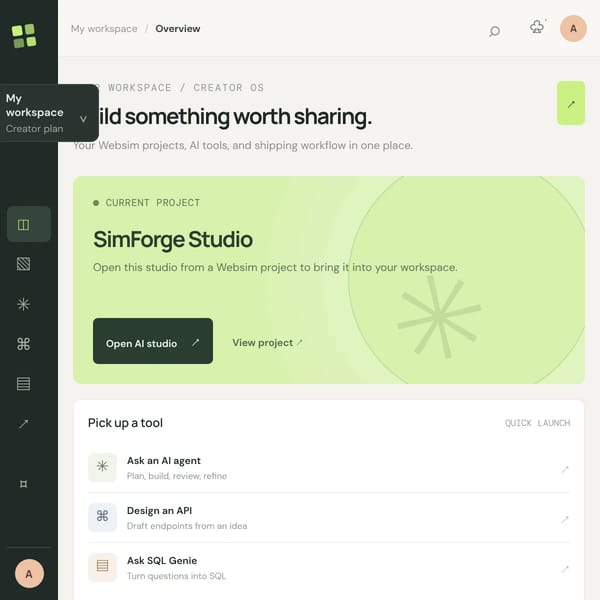The width and height of the screenshot is (600, 600).
Task: Expand the My workspace switcher chevron
Action: point(83,119)
